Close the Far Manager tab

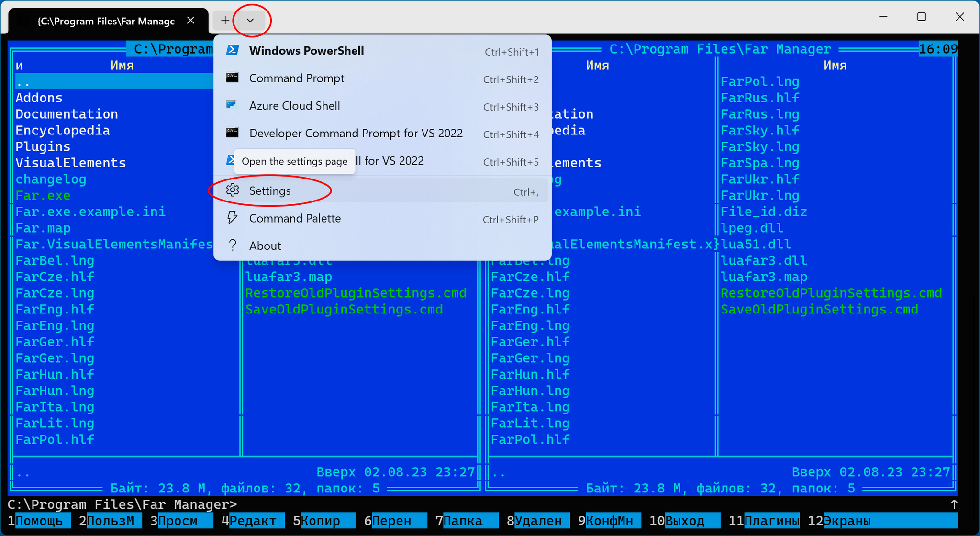coord(190,20)
